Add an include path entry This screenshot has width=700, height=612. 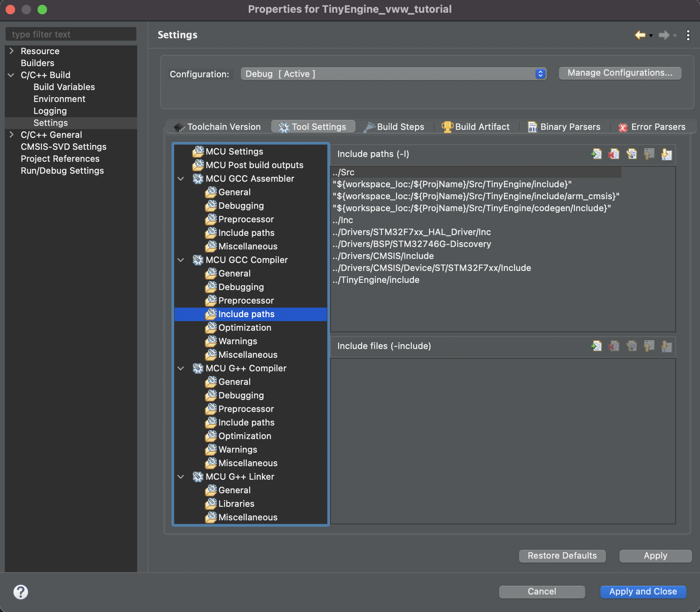pos(596,154)
